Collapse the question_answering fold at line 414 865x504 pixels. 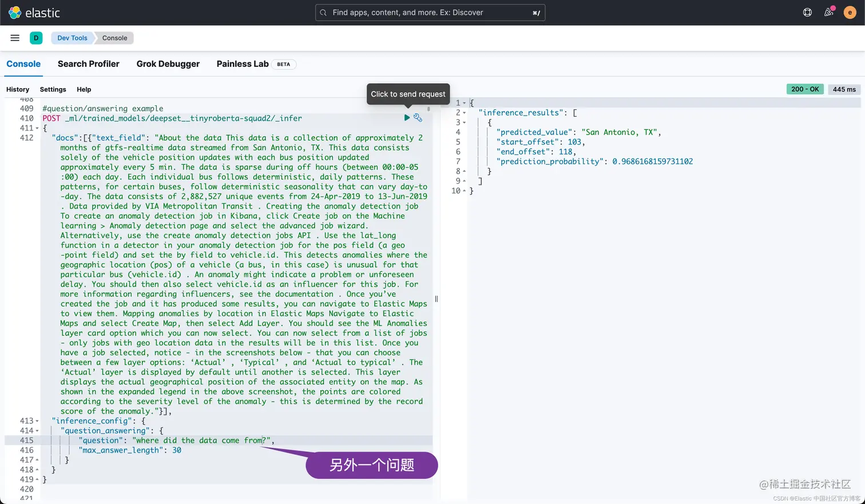tap(37, 431)
